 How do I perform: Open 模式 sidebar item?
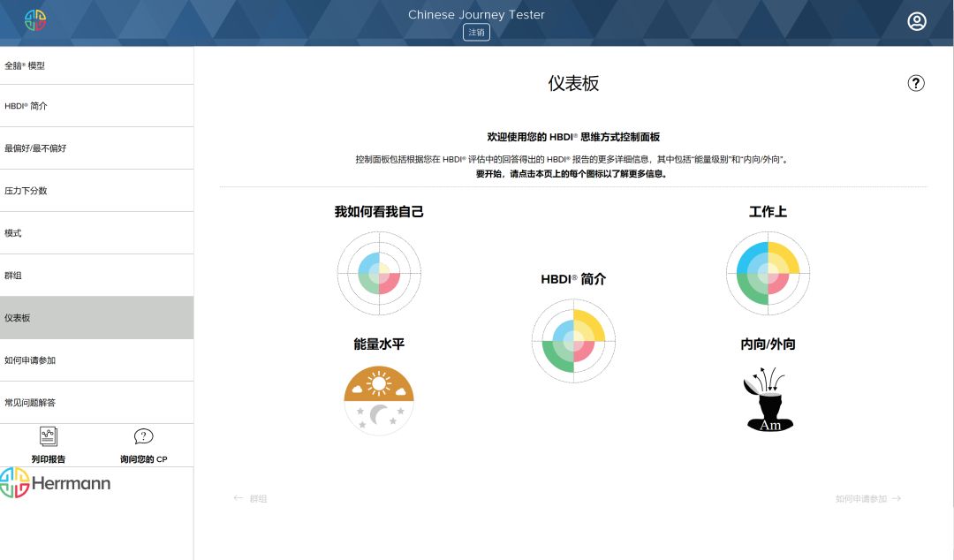(97, 233)
